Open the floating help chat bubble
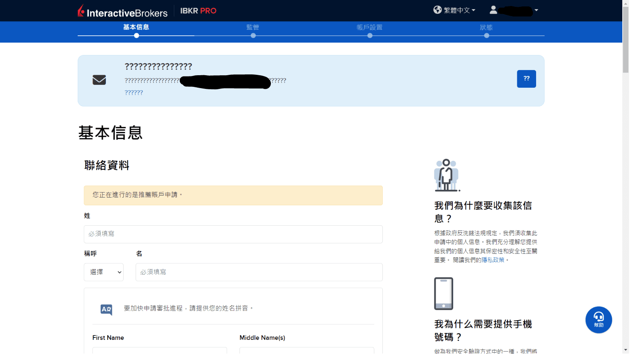The width and height of the screenshot is (644, 362). [x=599, y=320]
